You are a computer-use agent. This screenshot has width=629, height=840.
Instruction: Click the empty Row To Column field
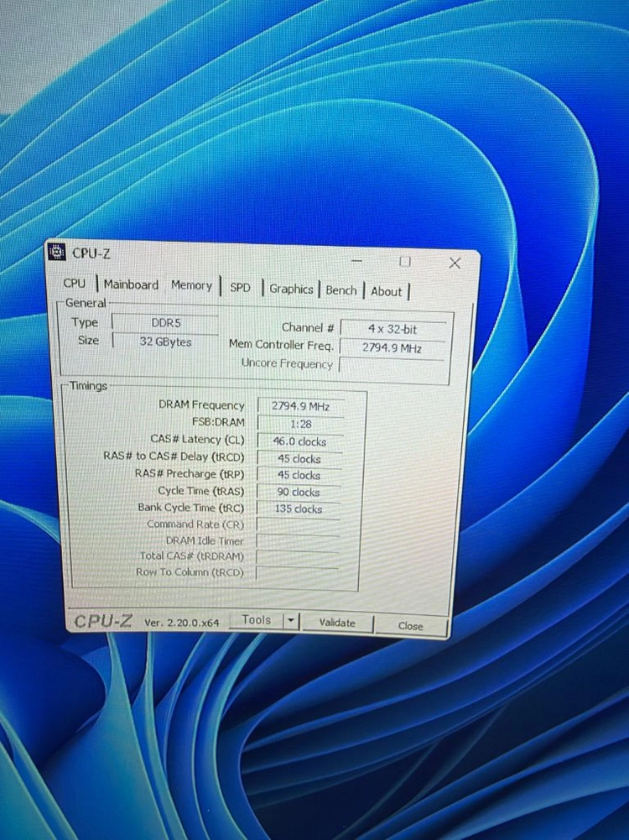pos(297,572)
